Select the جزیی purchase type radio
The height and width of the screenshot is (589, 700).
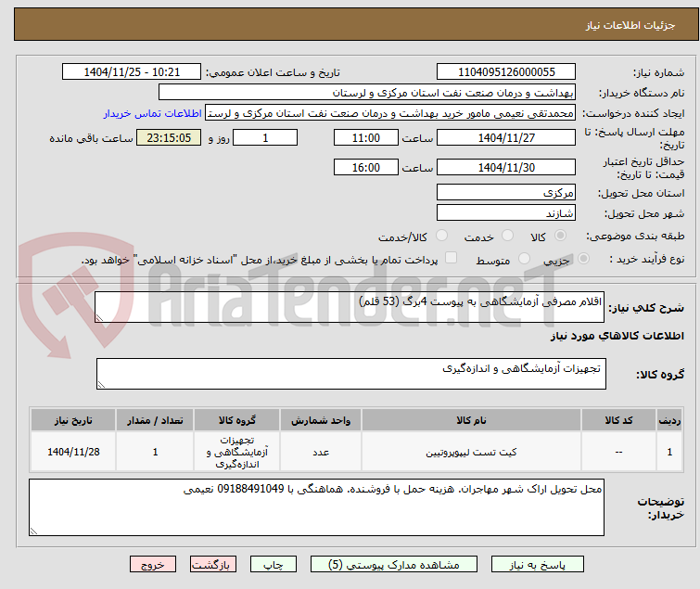[x=583, y=258]
